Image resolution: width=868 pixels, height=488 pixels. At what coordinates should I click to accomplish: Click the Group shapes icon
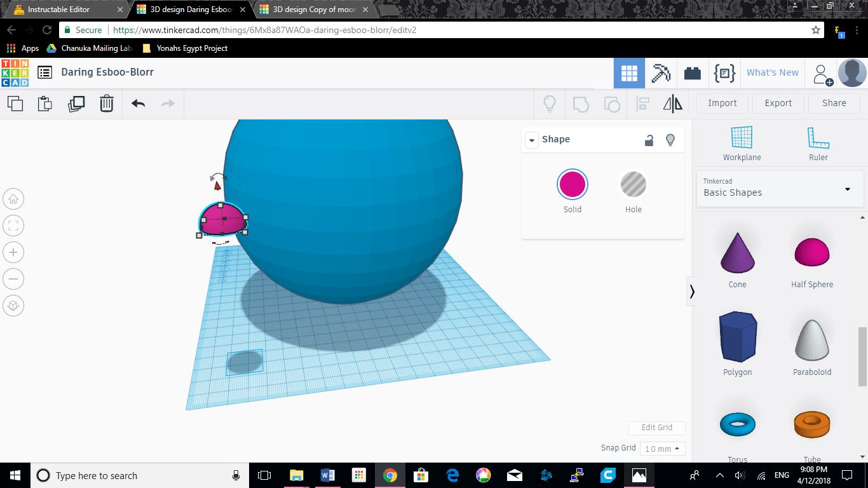581,104
